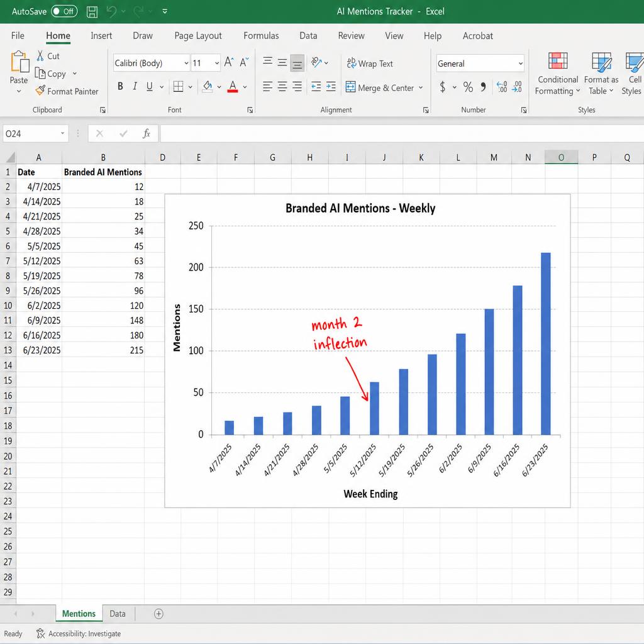Click Accounting dollar format icon

pos(443,87)
